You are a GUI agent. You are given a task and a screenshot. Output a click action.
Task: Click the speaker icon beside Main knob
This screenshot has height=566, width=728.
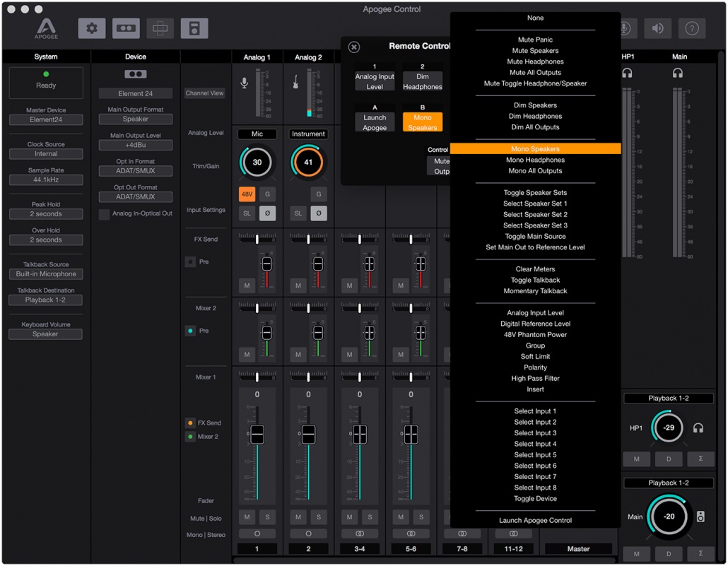pos(700,517)
